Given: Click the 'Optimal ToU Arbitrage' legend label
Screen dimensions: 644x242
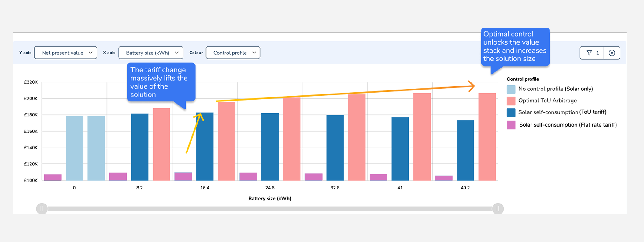Looking at the screenshot, I should pyautogui.click(x=547, y=101).
